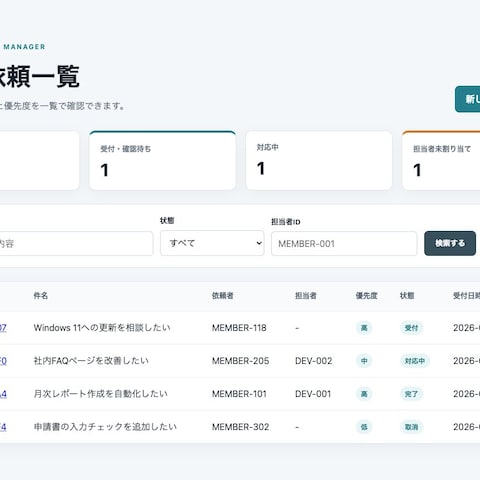Click the teal new request button
Viewport: 480px width, 480px height.
tap(468, 99)
